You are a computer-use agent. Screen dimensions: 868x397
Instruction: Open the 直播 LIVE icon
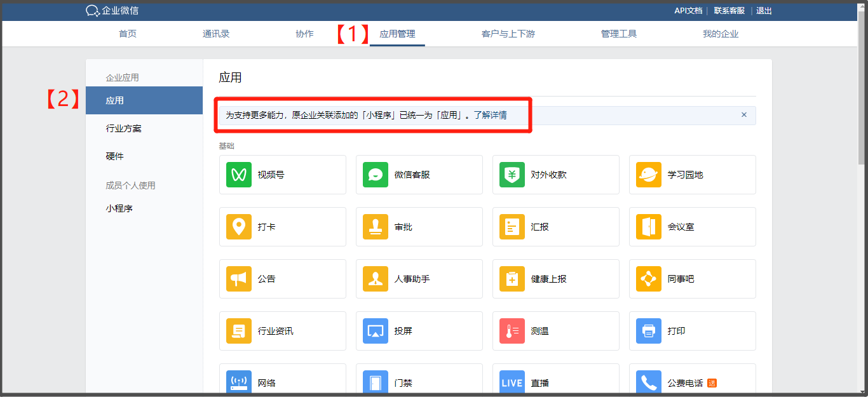[512, 382]
